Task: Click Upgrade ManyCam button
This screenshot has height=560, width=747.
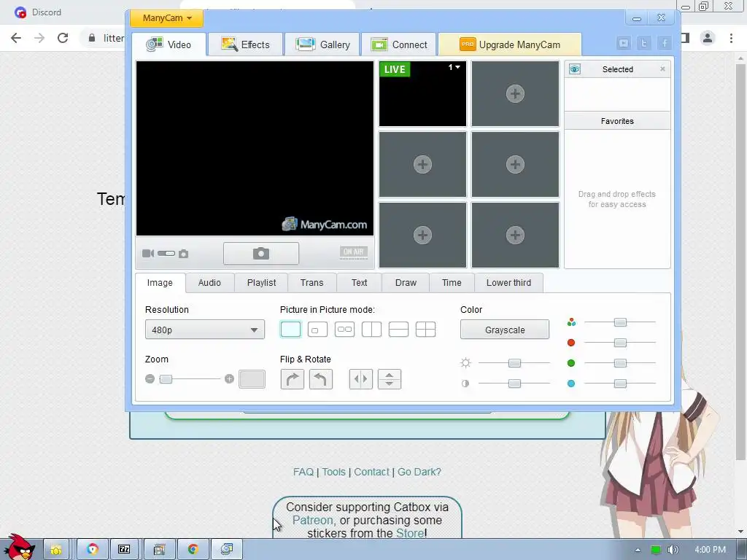Action: [x=510, y=44]
